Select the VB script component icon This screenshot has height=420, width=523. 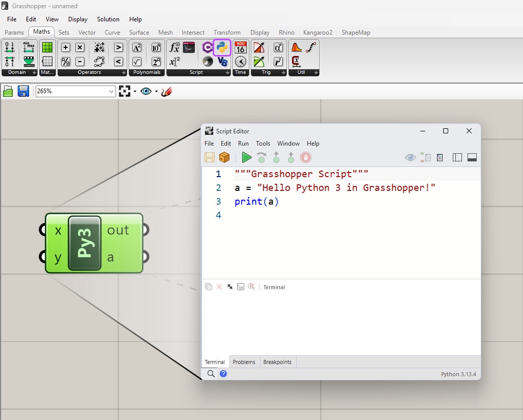point(222,61)
